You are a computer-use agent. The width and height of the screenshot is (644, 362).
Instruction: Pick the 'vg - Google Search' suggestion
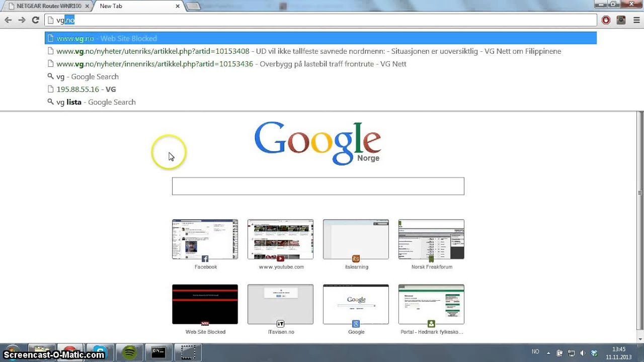pos(320,76)
